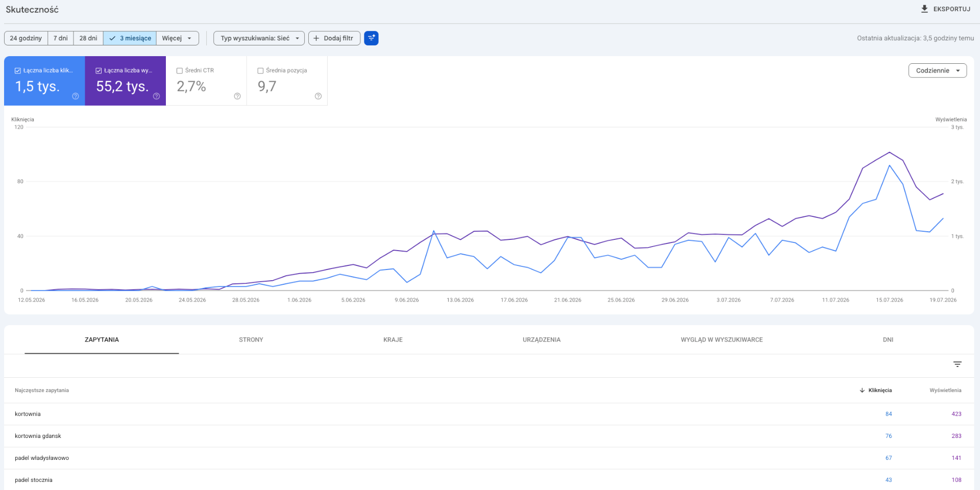This screenshot has width=980, height=490.
Task: Click the sort arrow next to Kliknięcia
Action: [862, 390]
